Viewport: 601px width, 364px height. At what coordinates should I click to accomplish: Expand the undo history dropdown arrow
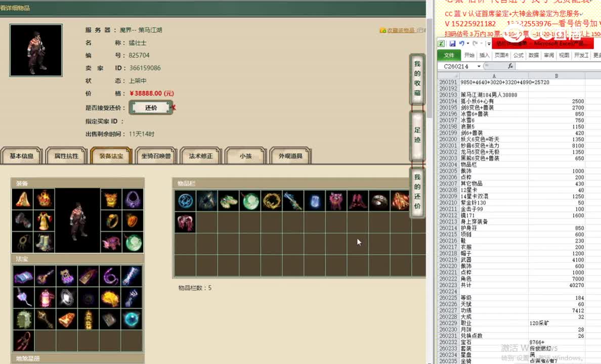[x=468, y=43]
